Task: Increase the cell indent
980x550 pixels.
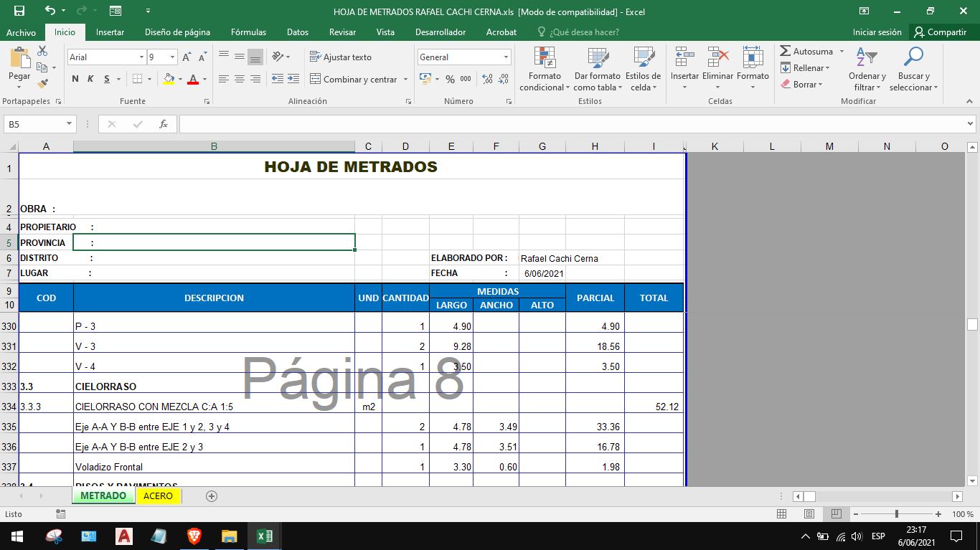Action: coord(295,79)
